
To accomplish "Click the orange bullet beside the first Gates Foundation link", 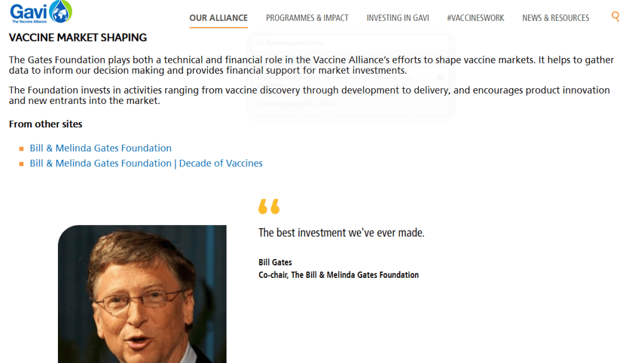I will pos(21,149).
